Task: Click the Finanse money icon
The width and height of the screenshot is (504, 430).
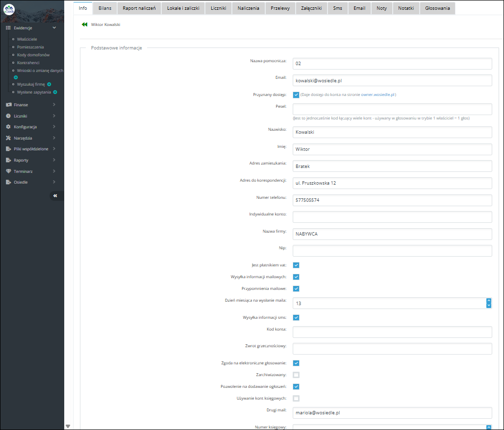Action: (x=8, y=105)
